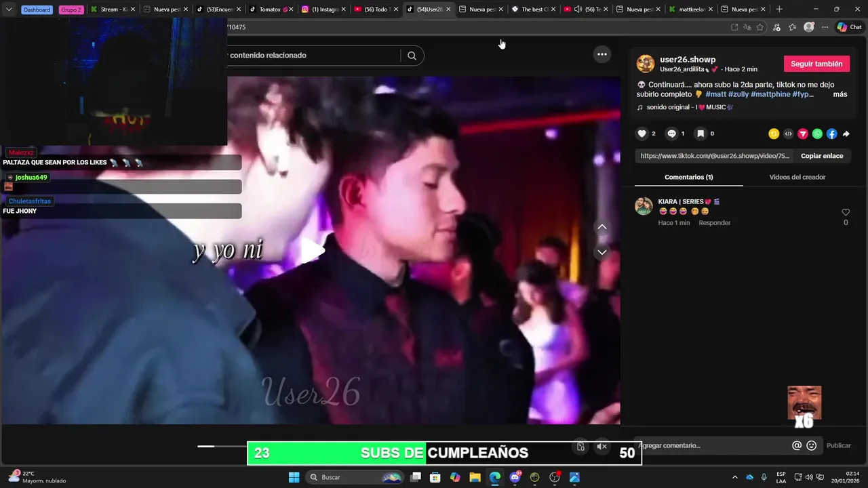Click the yellow repost icon
Screen dimensions: 868x488
[x=774, y=134]
